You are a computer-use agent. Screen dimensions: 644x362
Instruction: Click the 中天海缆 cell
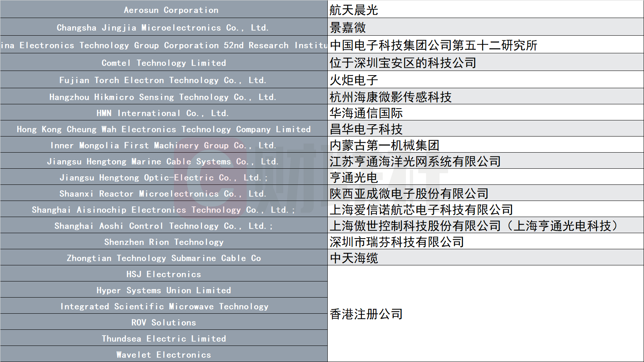[486, 258]
